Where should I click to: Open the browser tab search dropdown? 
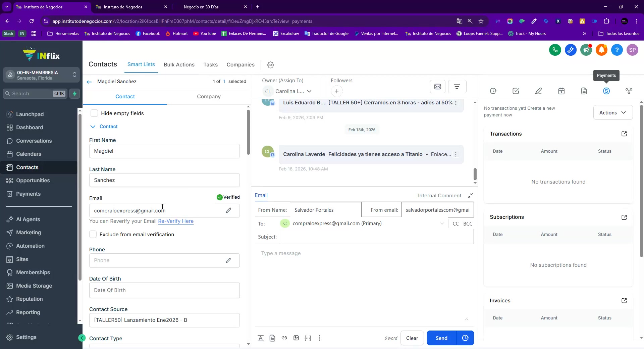(7, 7)
